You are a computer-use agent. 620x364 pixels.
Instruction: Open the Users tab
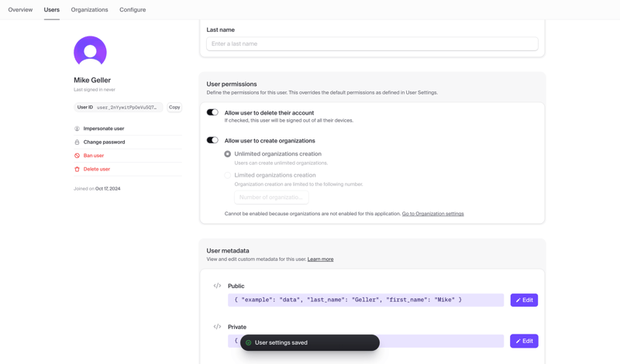[x=51, y=9]
